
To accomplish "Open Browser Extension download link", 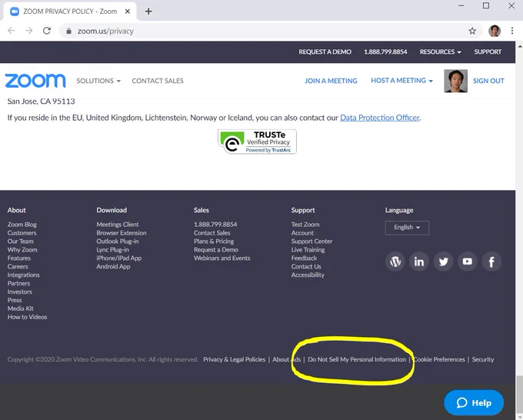I will 122,233.
